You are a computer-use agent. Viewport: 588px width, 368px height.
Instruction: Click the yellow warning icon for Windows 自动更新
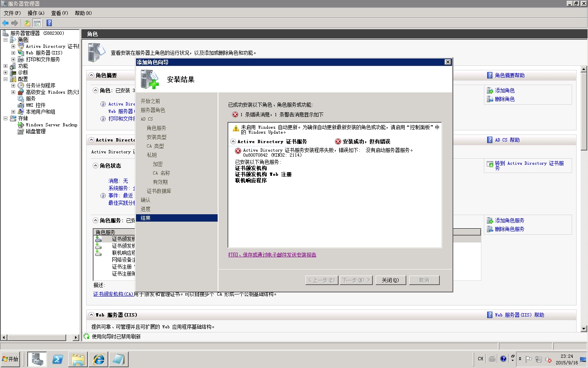click(x=236, y=128)
